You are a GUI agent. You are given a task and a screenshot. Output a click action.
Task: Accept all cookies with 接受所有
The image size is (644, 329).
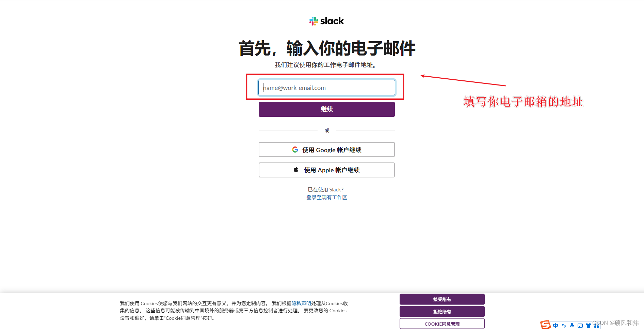(x=442, y=299)
